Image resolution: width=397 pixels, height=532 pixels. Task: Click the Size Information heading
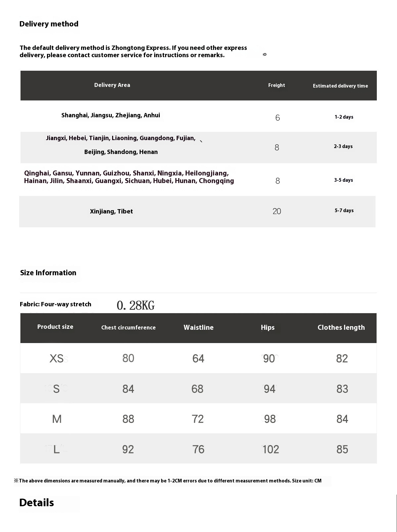click(48, 273)
